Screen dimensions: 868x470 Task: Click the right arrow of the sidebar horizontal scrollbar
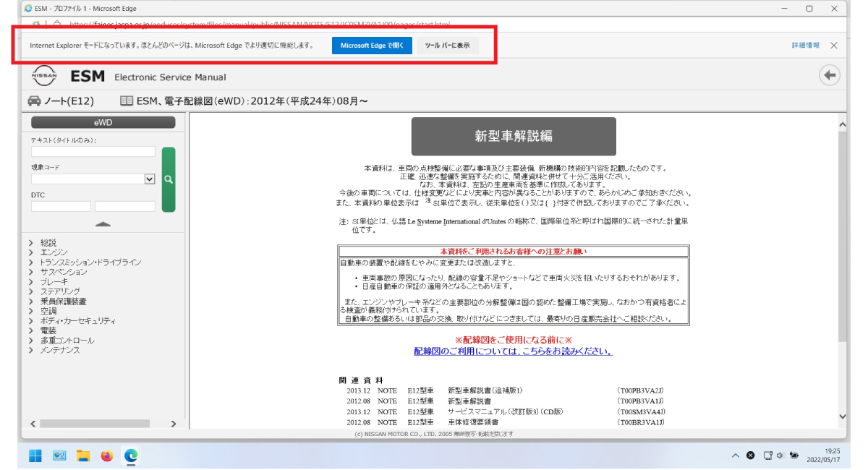pyautogui.click(x=173, y=424)
